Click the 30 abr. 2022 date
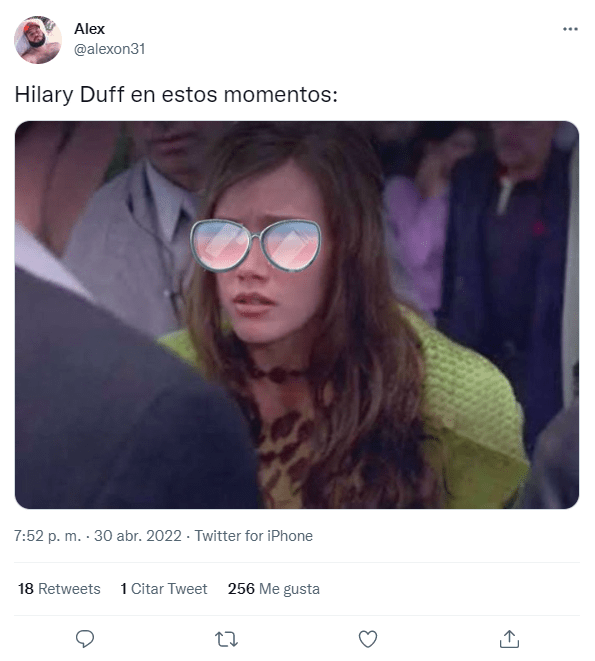The height and width of the screenshot is (661, 595). point(137,536)
